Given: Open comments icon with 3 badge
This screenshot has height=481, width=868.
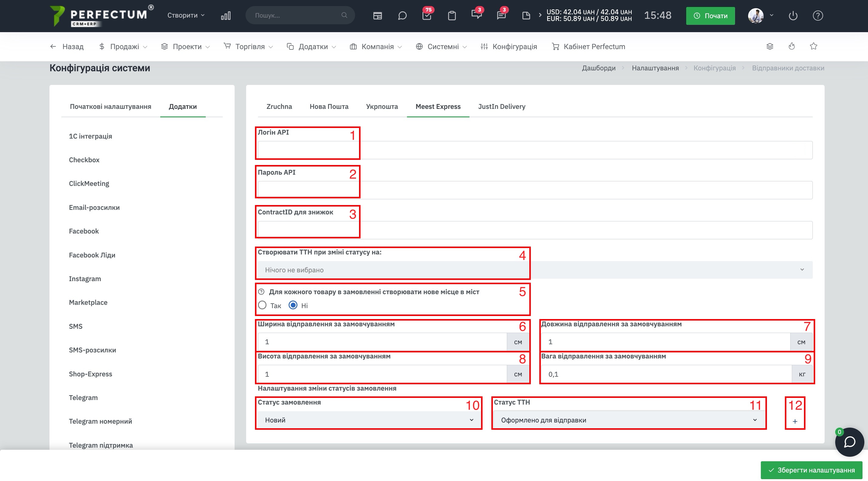Looking at the screenshot, I should (x=476, y=15).
